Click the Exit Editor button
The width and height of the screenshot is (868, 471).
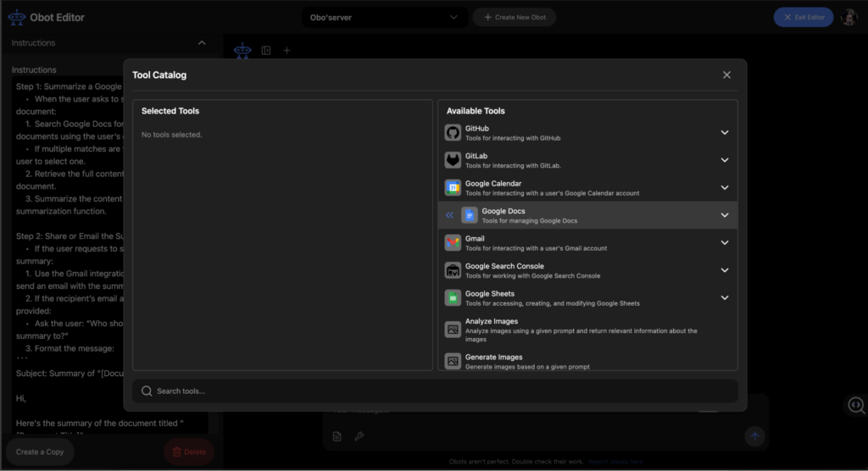pyautogui.click(x=804, y=17)
